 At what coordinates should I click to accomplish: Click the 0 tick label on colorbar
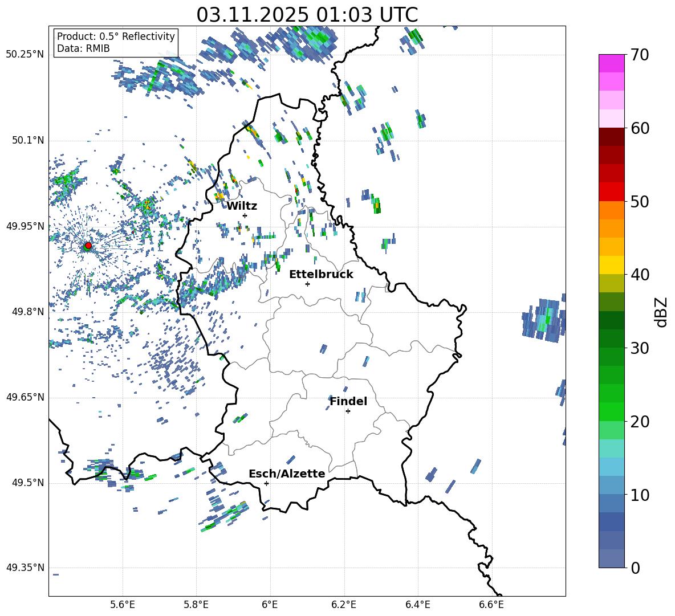[x=635, y=568]
